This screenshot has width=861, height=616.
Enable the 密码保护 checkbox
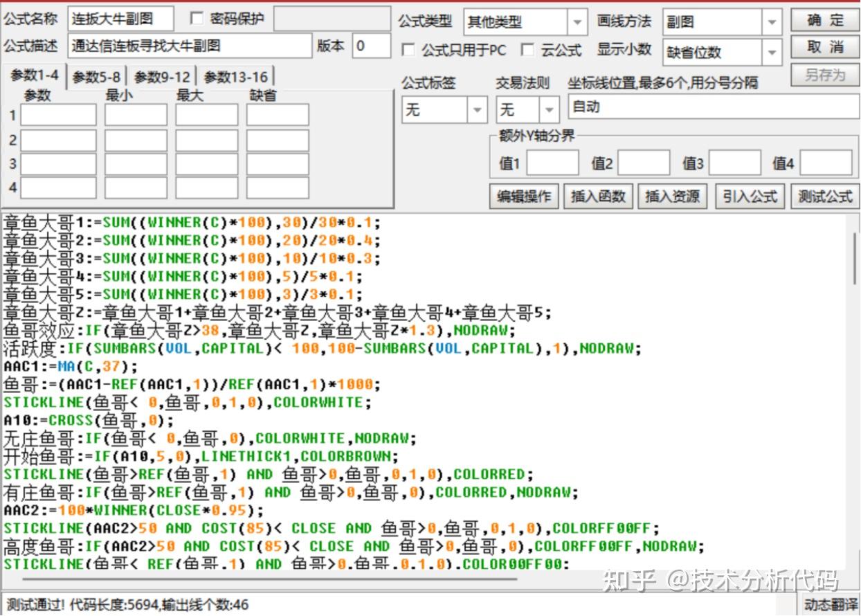coord(197,19)
